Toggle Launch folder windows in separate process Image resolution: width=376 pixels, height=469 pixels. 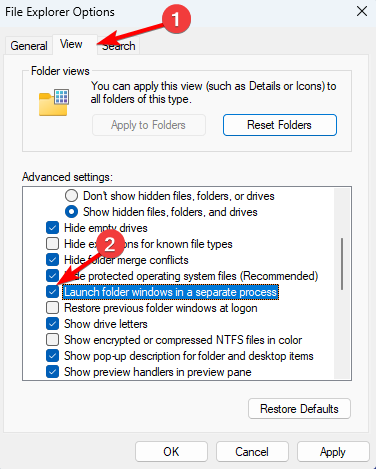[52, 292]
